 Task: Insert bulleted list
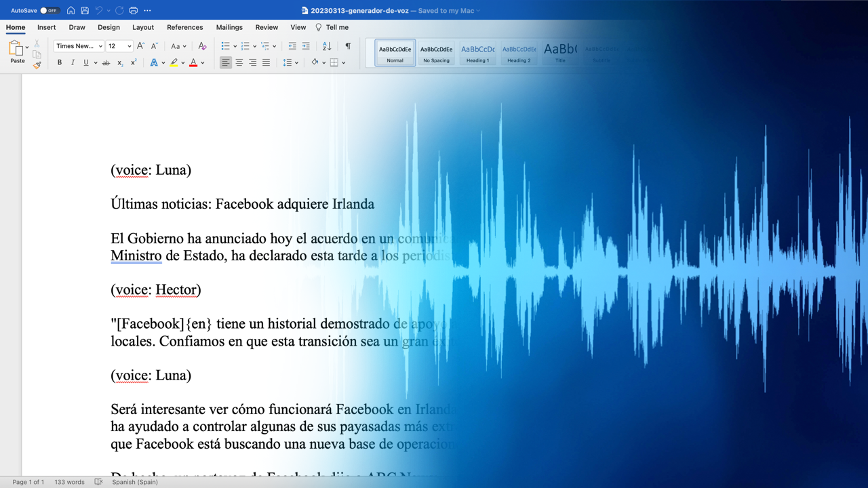[x=226, y=46]
